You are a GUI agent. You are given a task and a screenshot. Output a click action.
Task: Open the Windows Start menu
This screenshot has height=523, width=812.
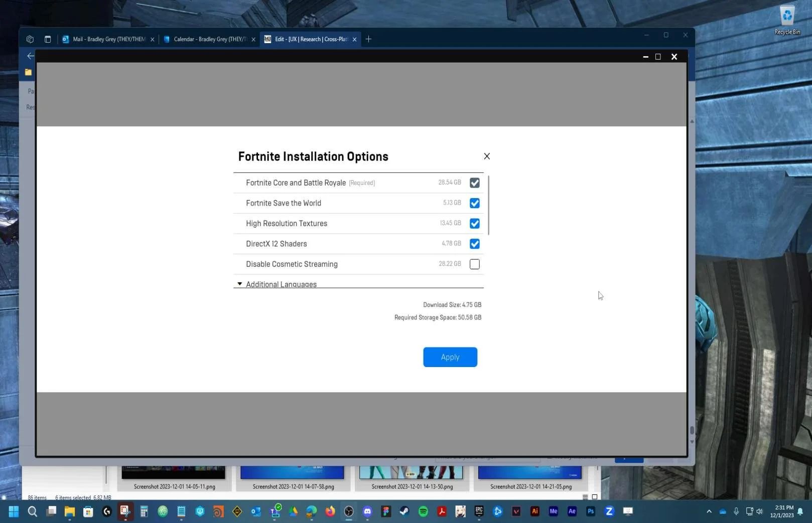pos(14,511)
